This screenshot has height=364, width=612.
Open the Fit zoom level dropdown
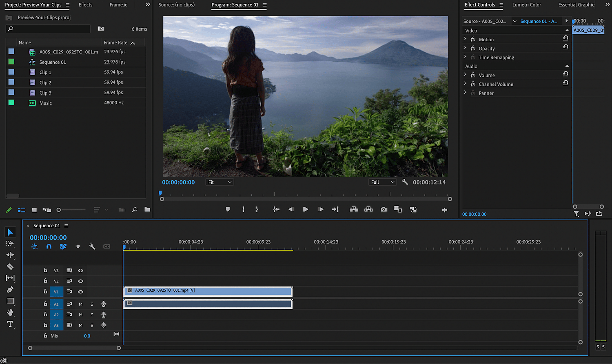[220, 182]
